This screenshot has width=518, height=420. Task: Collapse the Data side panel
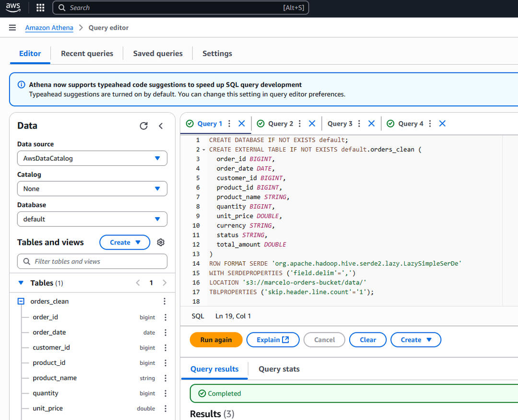(161, 126)
